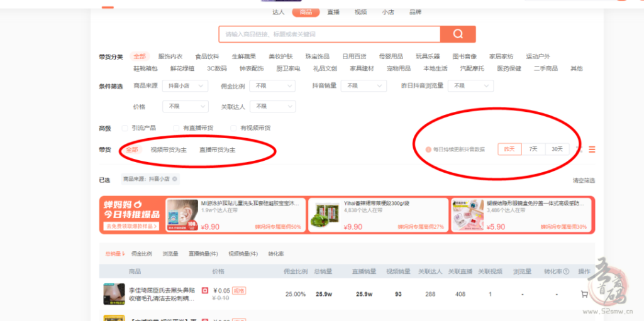Select 30天 time range
Screen dimensions: 644x321
pyautogui.click(x=557, y=149)
